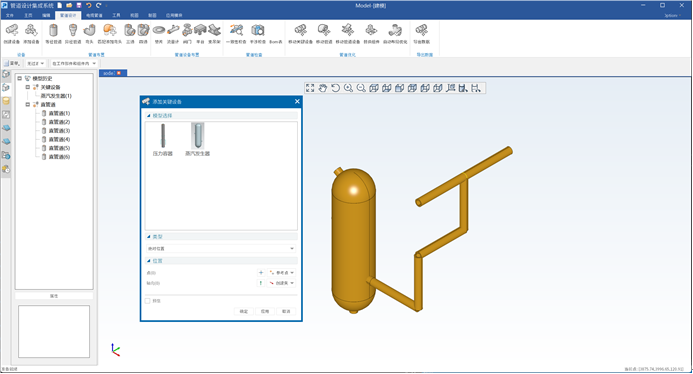Open the Bom表 table
The height and width of the screenshot is (374, 693).
point(275,42)
